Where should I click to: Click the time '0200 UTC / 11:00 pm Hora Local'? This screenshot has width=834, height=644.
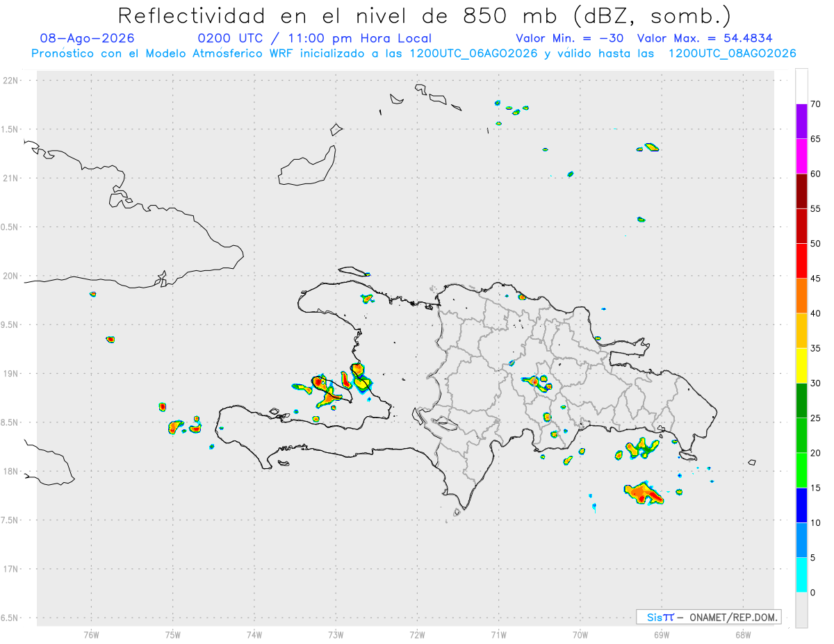[315, 38]
